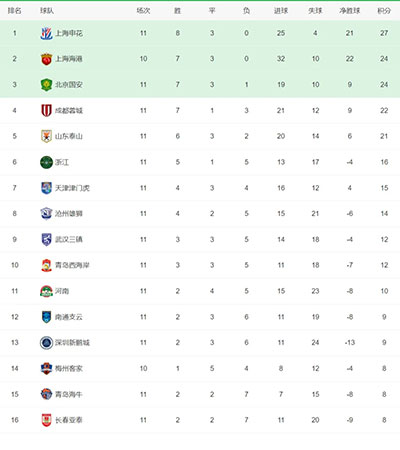Click the 上海申花 team logo
This screenshot has height=450, width=400.
click(46, 33)
